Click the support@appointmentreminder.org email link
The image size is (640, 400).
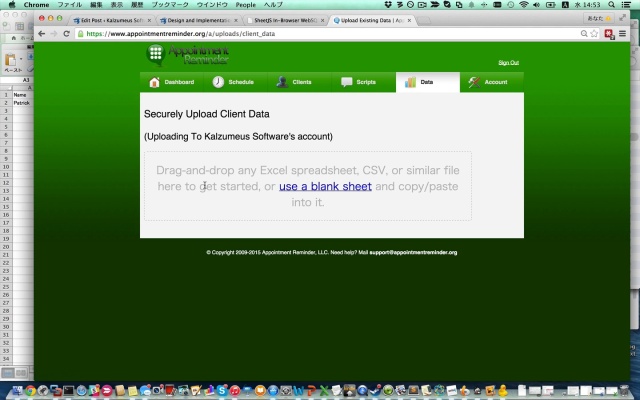tap(413, 252)
